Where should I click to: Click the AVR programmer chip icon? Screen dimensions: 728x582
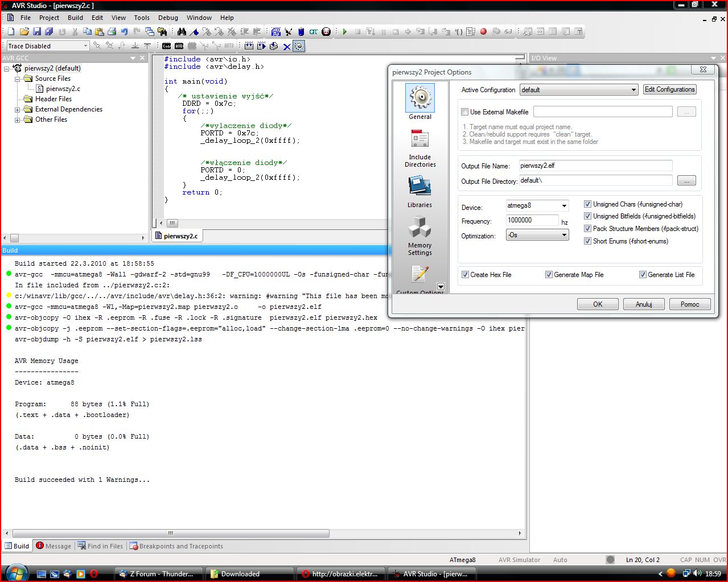click(179, 46)
